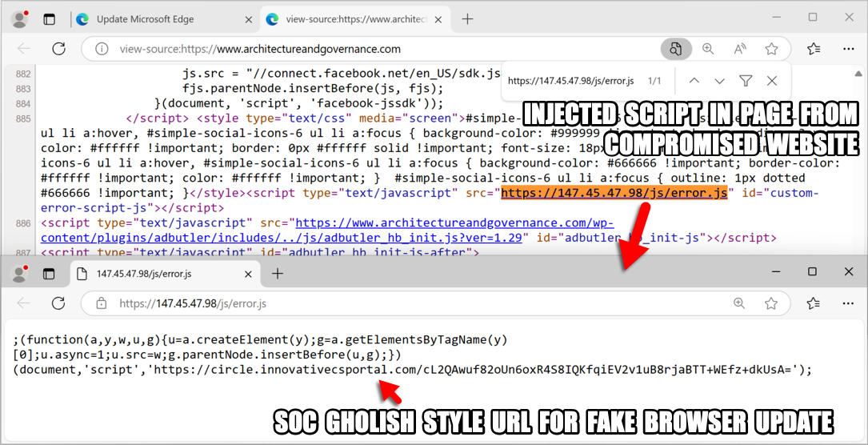868x445 pixels.
Task: Go back in the view-source window
Action: [24, 49]
